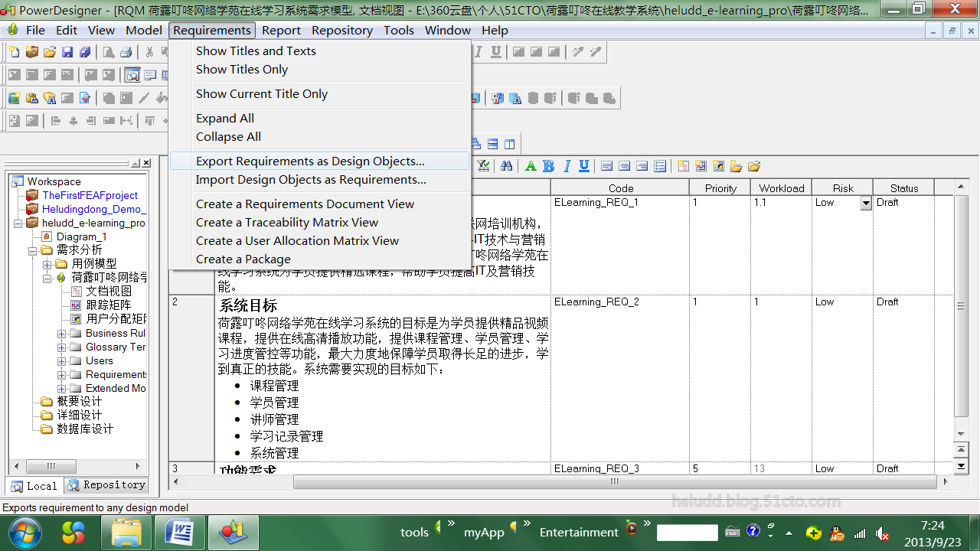Image resolution: width=980 pixels, height=551 pixels.
Task: Open the File menu
Action: (35, 30)
